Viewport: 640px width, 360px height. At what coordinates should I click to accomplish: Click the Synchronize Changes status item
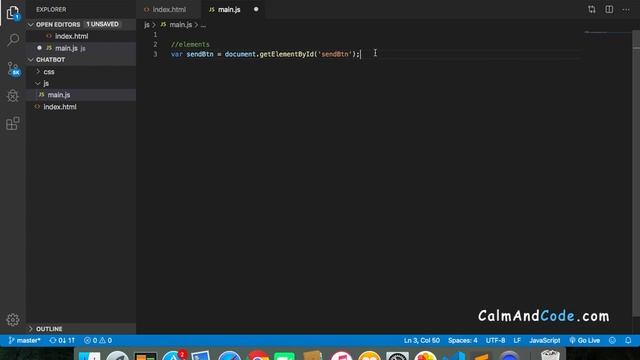[x=62, y=340]
